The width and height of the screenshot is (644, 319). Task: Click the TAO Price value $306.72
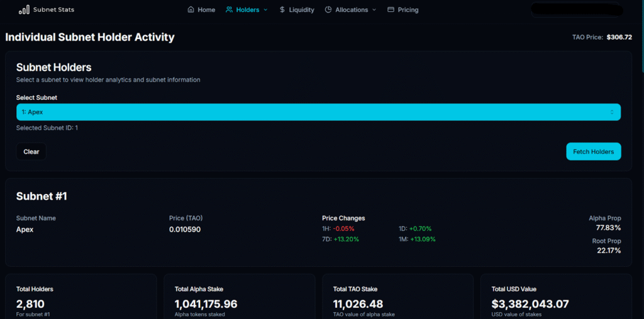click(x=619, y=37)
